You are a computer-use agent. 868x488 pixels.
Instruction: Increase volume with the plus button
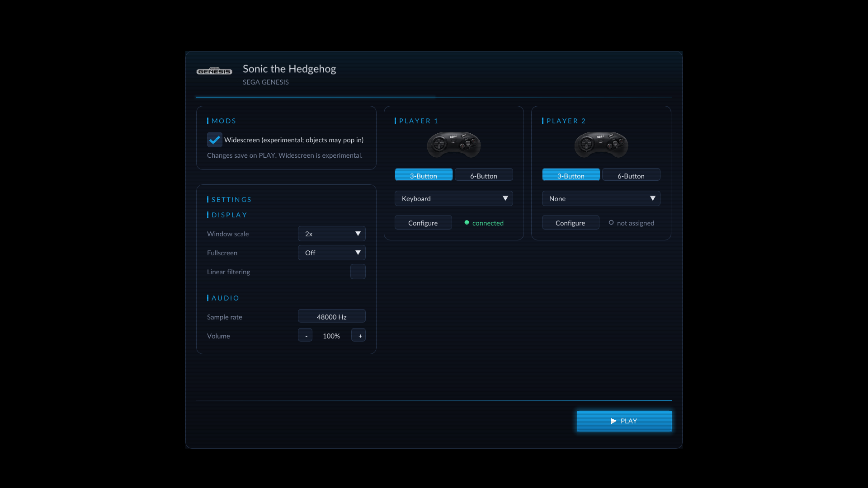[x=359, y=336]
